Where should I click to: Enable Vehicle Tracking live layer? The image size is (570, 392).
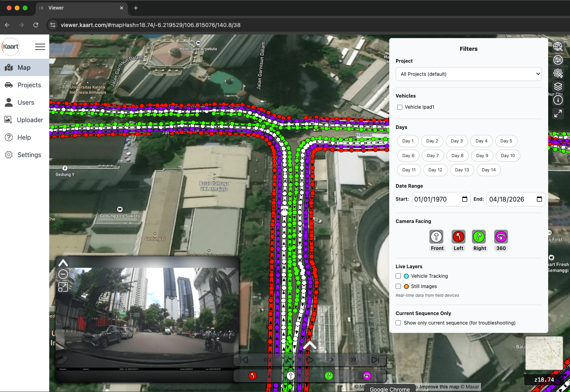398,276
